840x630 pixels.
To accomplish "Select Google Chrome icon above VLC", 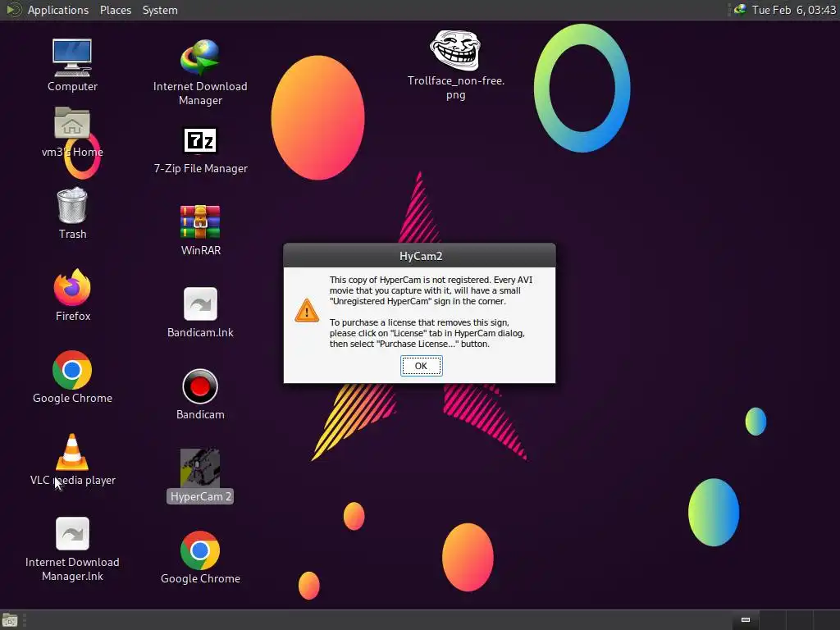I will [x=72, y=370].
